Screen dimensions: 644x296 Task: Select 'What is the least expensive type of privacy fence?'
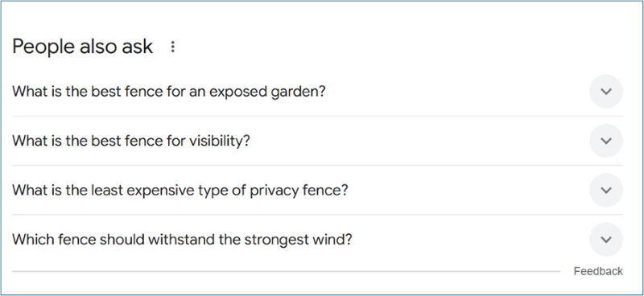point(180,190)
